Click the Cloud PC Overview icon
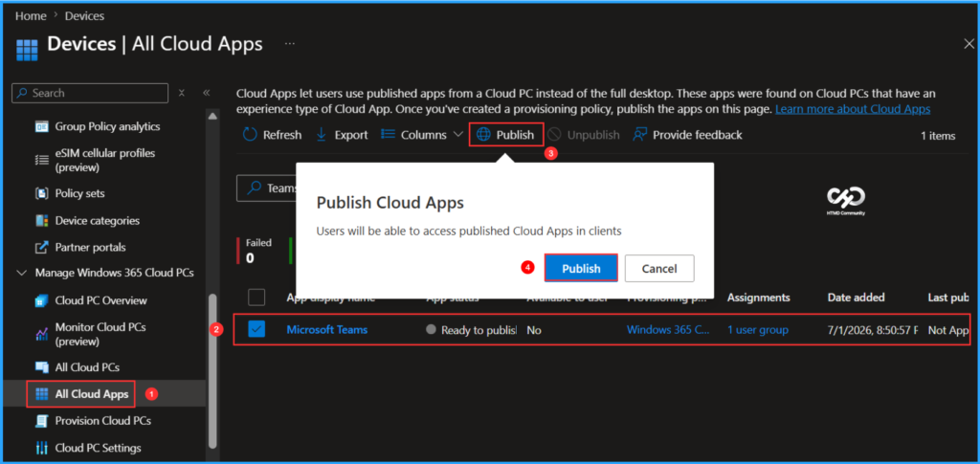980x464 pixels. [x=41, y=300]
